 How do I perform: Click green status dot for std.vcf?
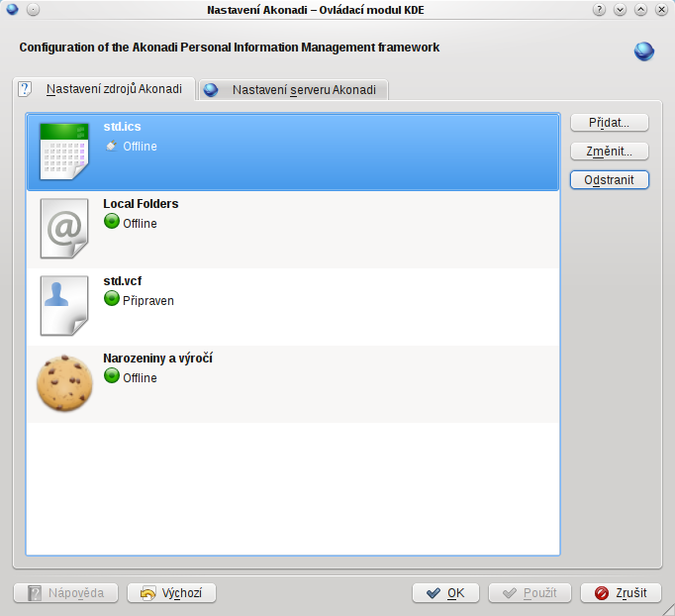click(112, 298)
